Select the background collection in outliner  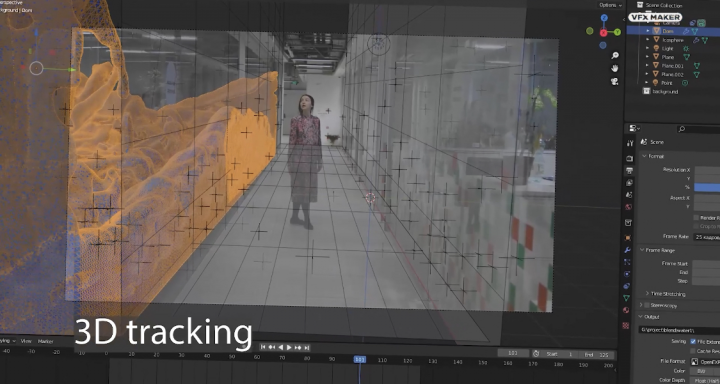665,91
